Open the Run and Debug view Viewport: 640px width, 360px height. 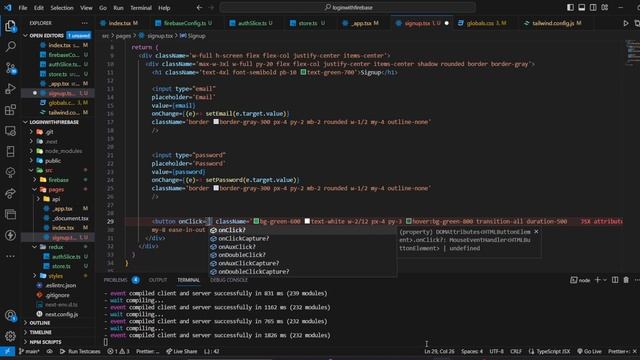[10, 89]
